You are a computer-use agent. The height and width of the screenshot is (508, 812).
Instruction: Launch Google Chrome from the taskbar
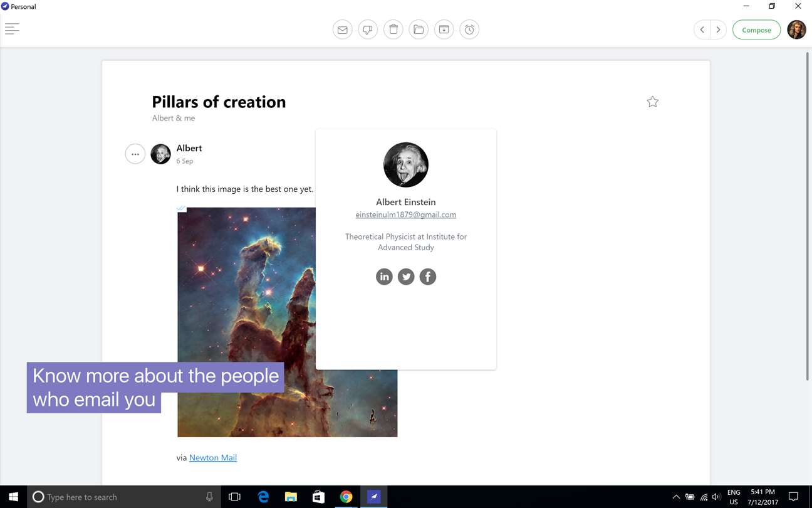click(346, 497)
